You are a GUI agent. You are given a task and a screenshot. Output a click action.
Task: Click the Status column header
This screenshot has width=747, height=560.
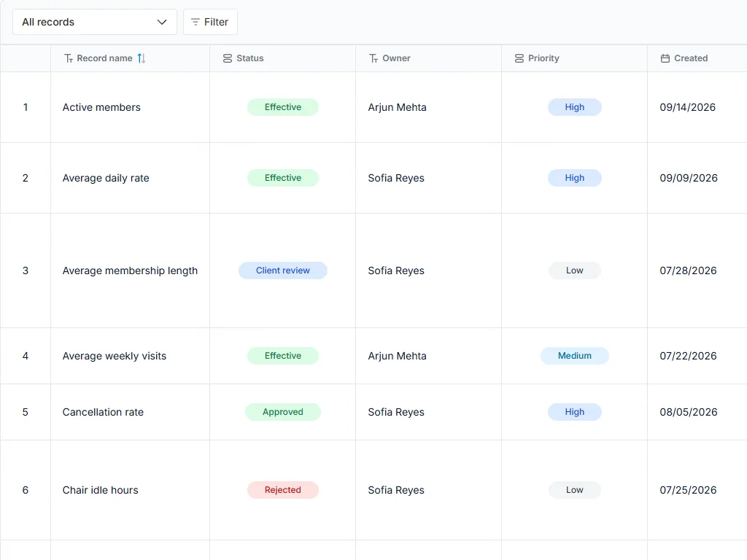[x=282, y=58]
